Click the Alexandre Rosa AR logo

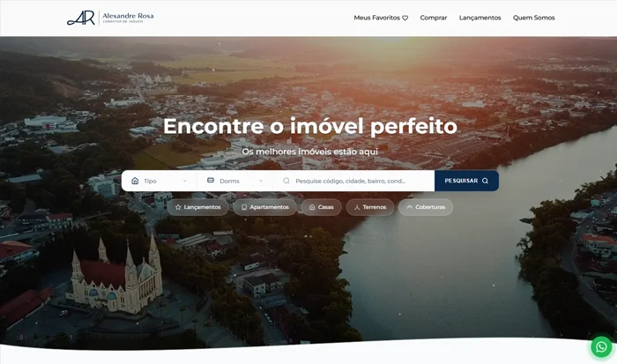(110, 18)
